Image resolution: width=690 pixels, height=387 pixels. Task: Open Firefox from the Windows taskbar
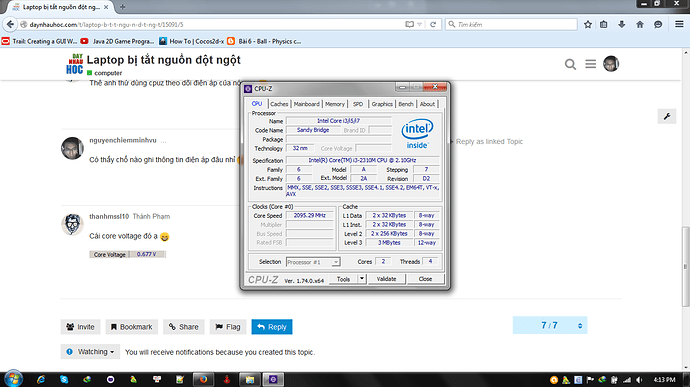coord(203,380)
